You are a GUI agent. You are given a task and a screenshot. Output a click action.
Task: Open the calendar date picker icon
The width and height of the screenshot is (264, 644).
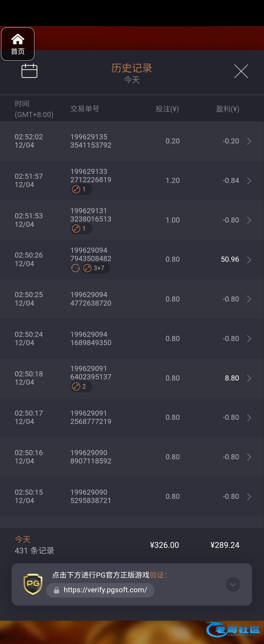pos(29,71)
